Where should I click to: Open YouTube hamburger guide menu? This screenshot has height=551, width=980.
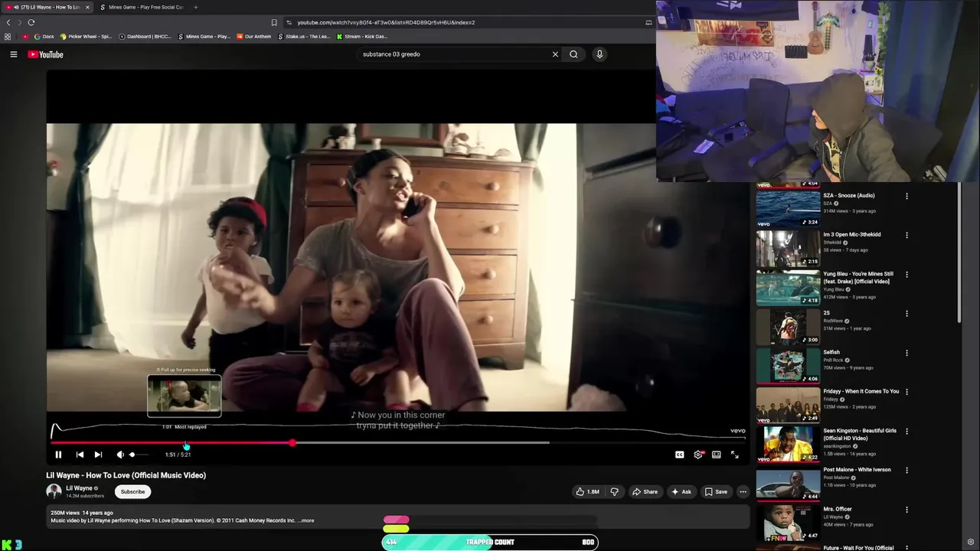[x=13, y=54]
